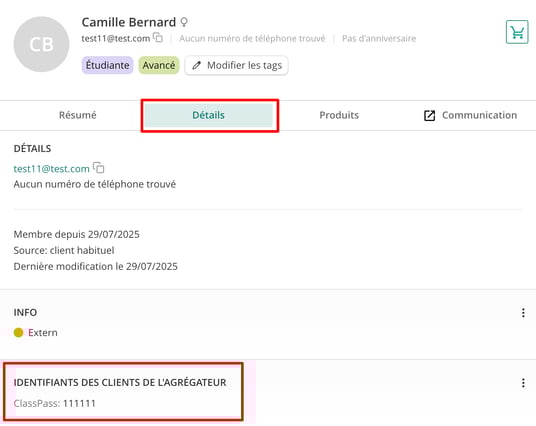Click the Extern label under INFO
The width and height of the screenshot is (536, 426).
point(43,333)
